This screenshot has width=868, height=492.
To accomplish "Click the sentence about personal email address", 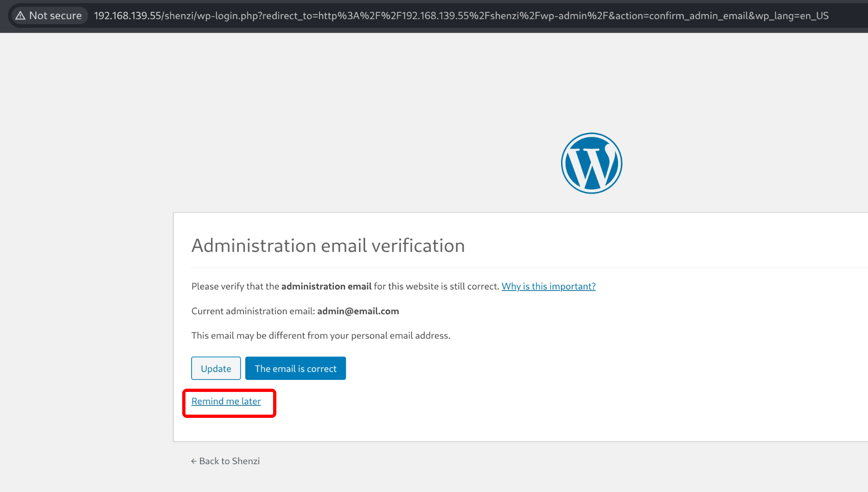I will (x=320, y=335).
